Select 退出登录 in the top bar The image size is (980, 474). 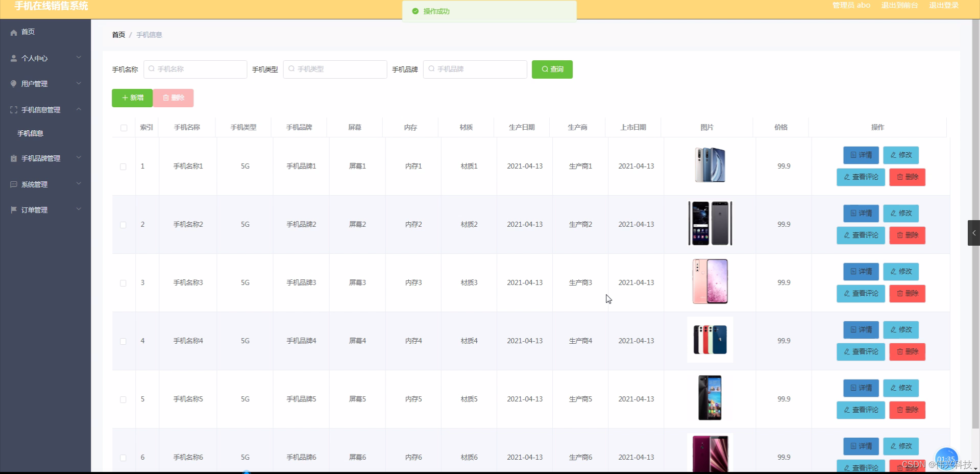944,6
